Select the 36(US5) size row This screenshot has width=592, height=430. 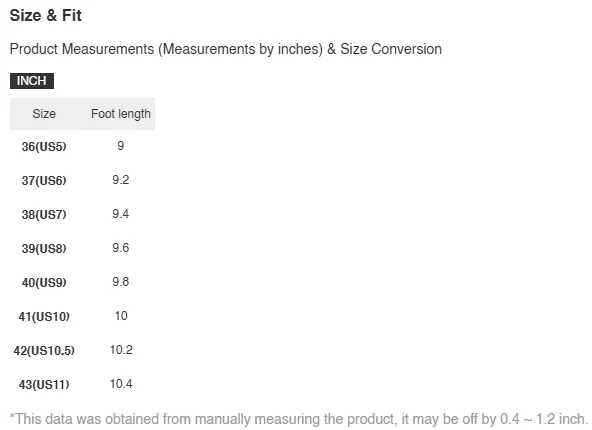[82, 146]
